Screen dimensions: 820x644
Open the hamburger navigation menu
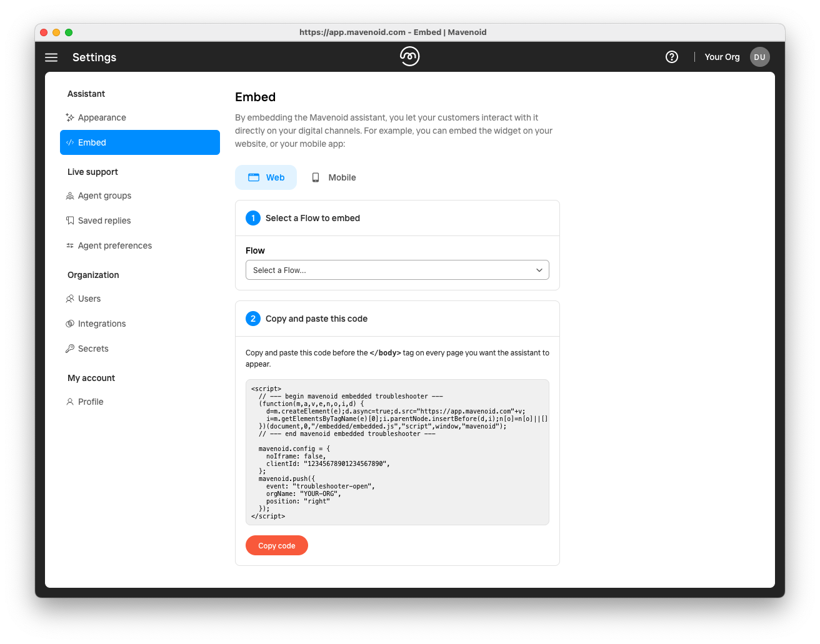tap(51, 57)
